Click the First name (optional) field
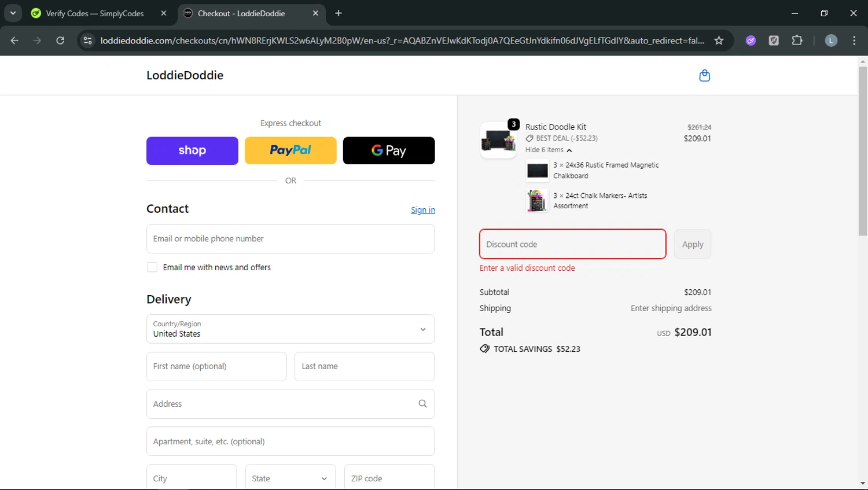Screen dimensions: 868x490 tap(216, 367)
